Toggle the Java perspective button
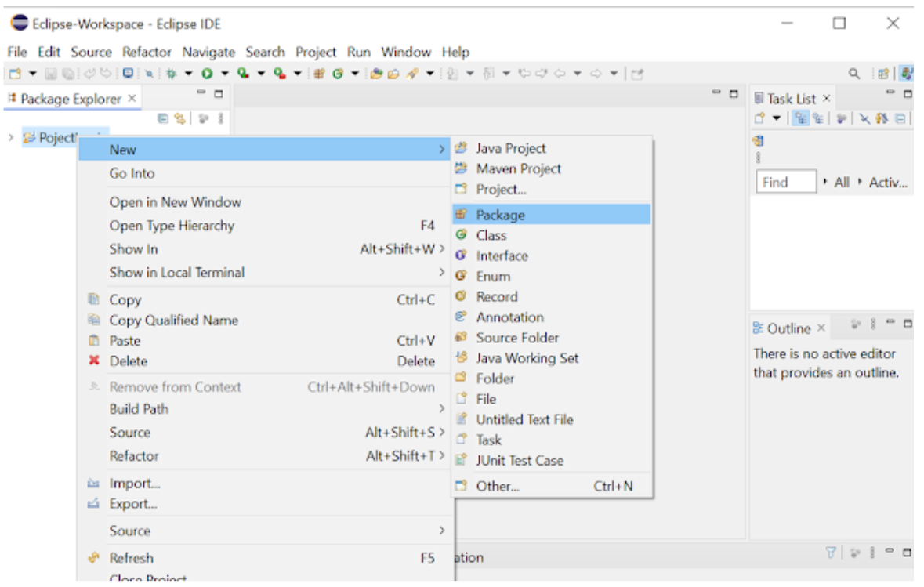The width and height of the screenshot is (924, 587). [908, 74]
